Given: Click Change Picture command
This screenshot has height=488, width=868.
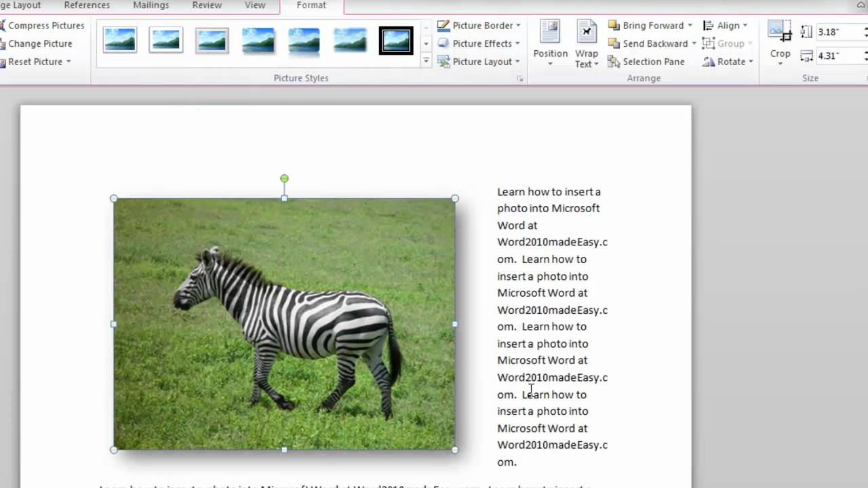Looking at the screenshot, I should 37,43.
